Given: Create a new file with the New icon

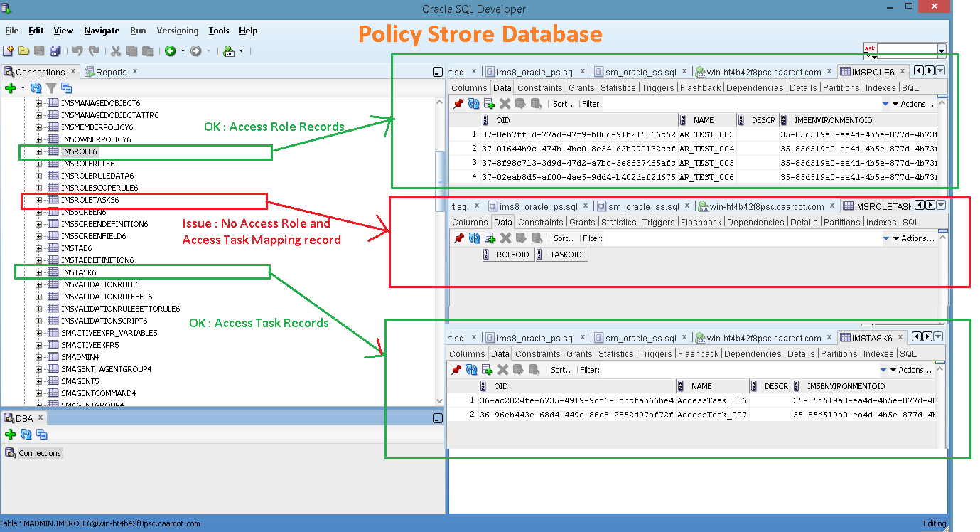Looking at the screenshot, I should click(x=8, y=51).
